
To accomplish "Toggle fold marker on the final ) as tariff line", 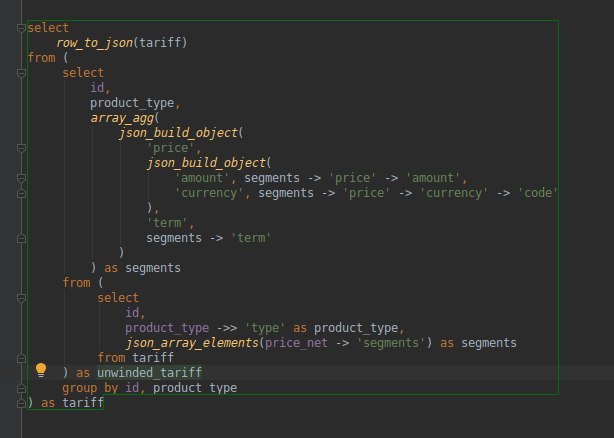I will [x=22, y=403].
